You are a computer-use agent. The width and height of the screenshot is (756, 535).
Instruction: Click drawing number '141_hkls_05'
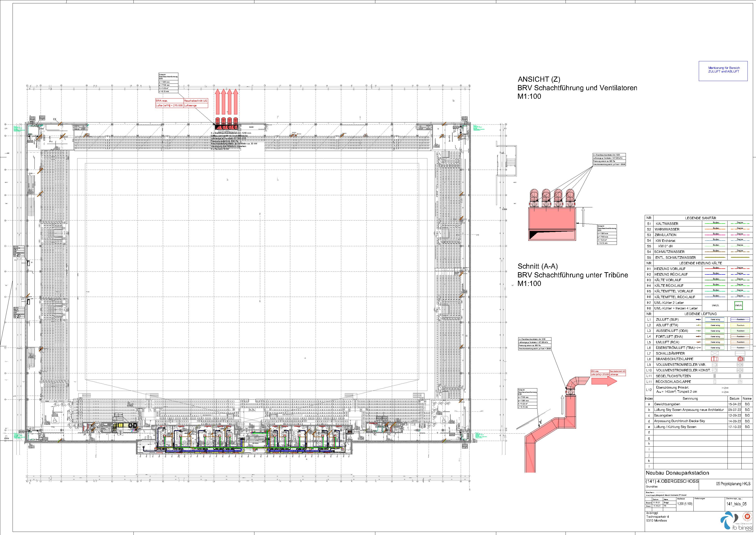[736, 504]
